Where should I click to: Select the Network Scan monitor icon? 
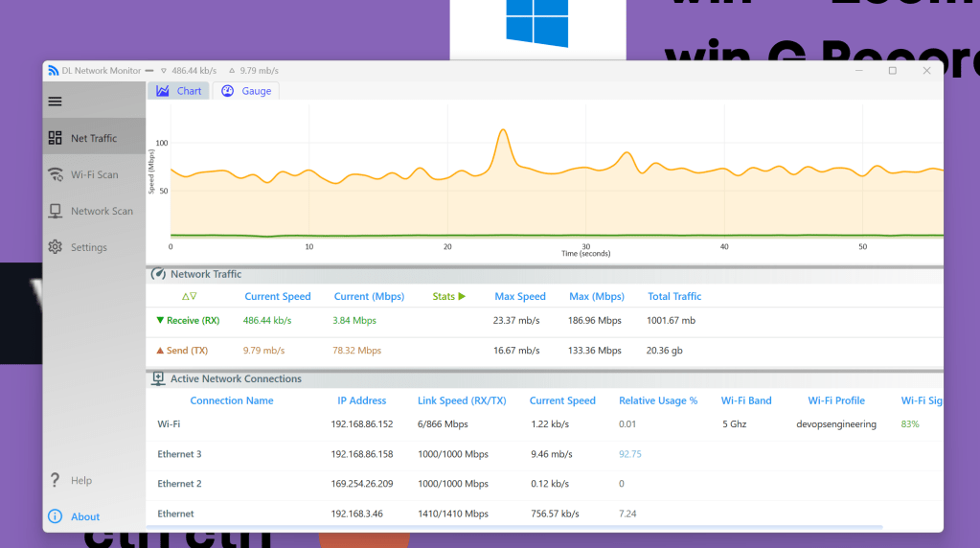click(x=55, y=211)
